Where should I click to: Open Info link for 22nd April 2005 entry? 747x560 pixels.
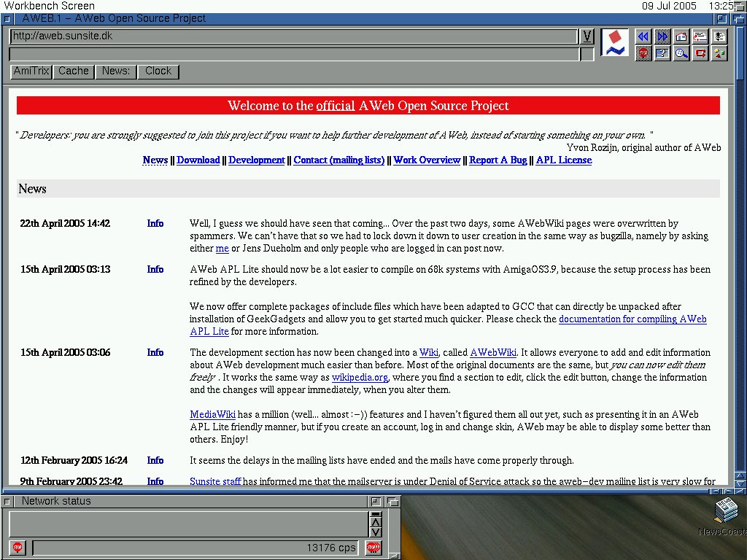155,223
